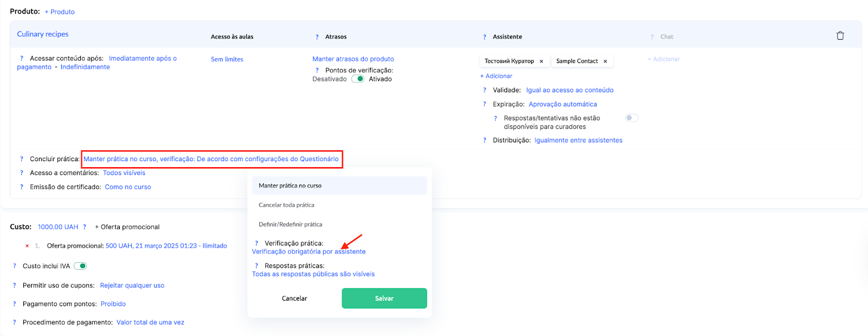Show help for Verificação prática

click(x=257, y=243)
